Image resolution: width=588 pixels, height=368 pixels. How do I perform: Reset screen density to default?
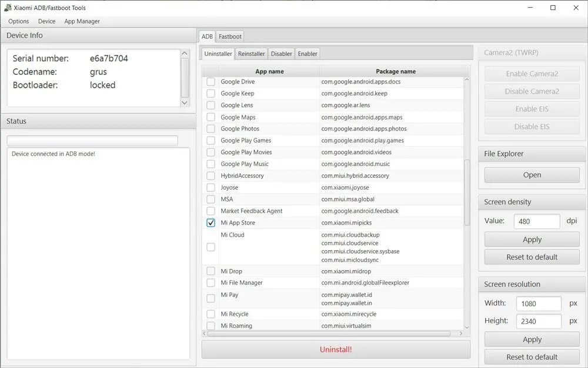(x=532, y=257)
